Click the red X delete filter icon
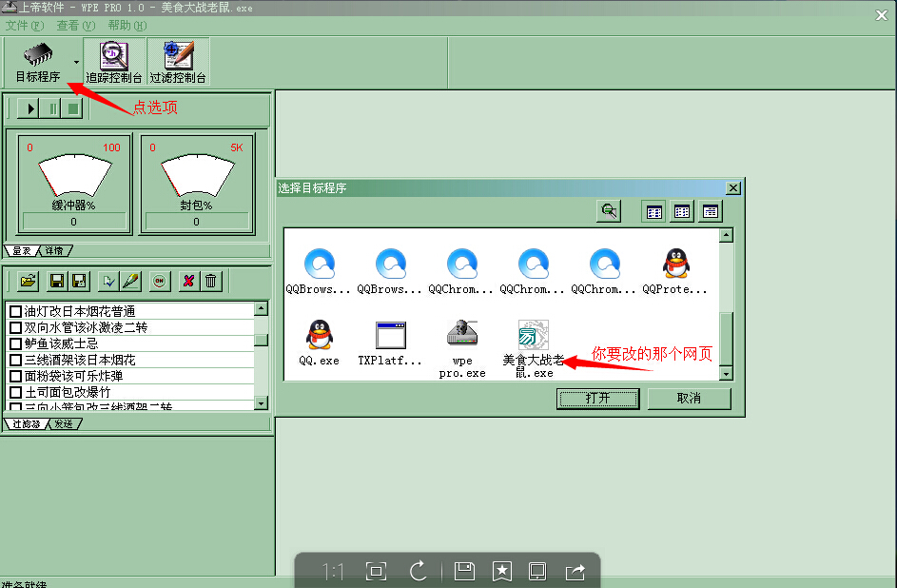 [188, 281]
